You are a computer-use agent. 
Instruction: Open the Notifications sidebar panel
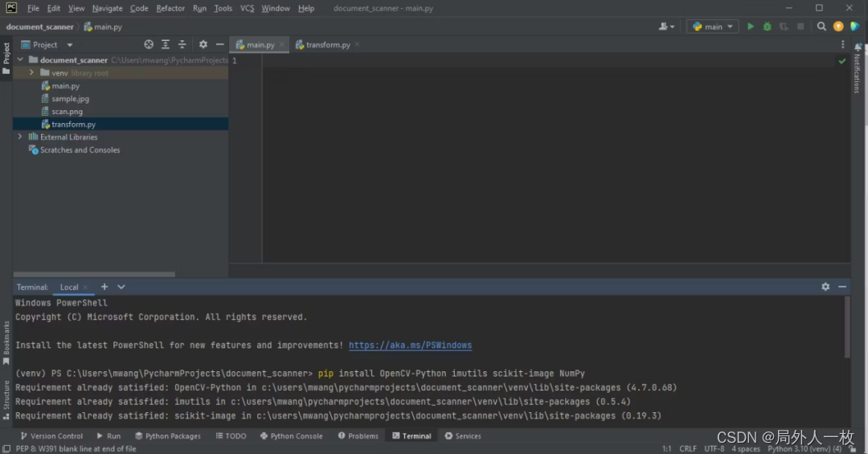pyautogui.click(x=857, y=69)
